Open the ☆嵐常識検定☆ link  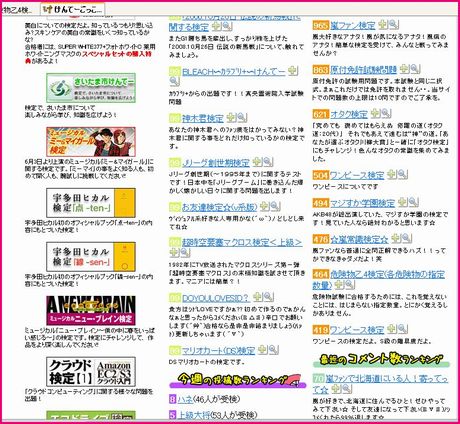(359, 239)
